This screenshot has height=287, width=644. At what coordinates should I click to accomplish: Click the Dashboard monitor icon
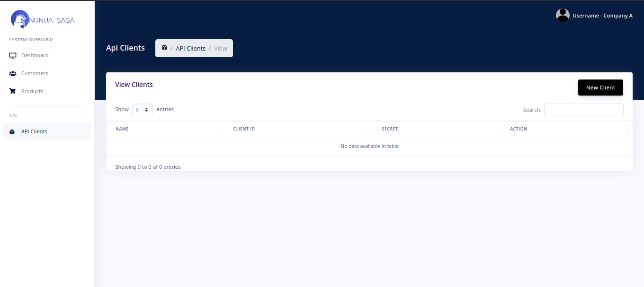[x=13, y=55]
